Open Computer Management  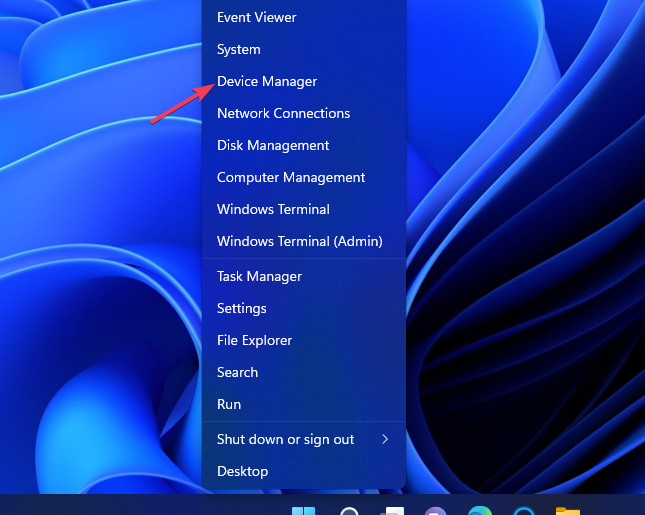[304, 177]
